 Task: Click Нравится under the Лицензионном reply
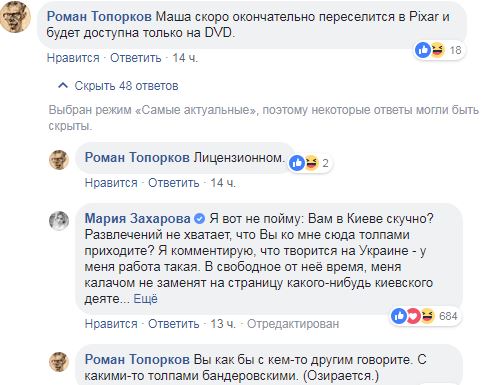[x=111, y=183]
